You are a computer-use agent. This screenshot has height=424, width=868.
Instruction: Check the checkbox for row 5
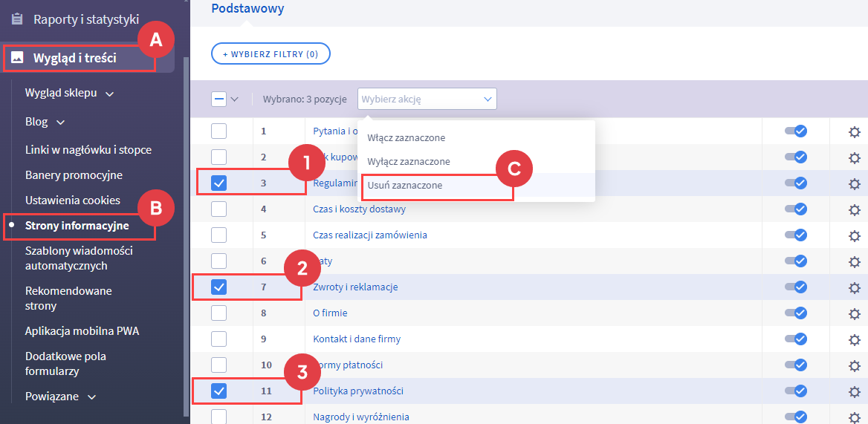219,235
